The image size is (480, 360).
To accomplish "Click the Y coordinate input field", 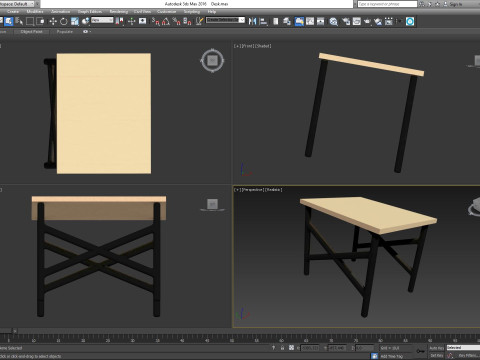I will 337,348.
